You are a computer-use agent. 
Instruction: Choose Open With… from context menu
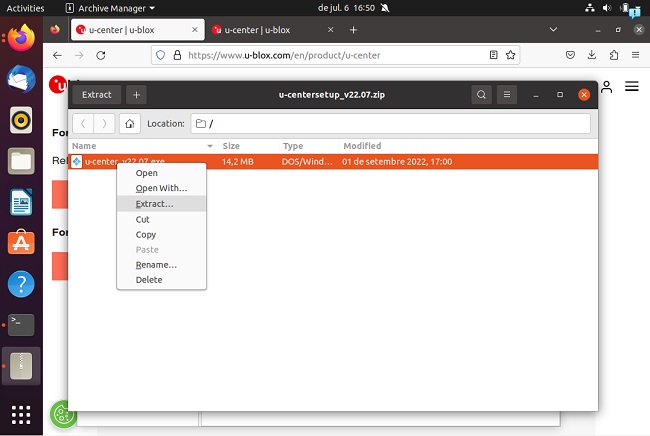(x=161, y=188)
